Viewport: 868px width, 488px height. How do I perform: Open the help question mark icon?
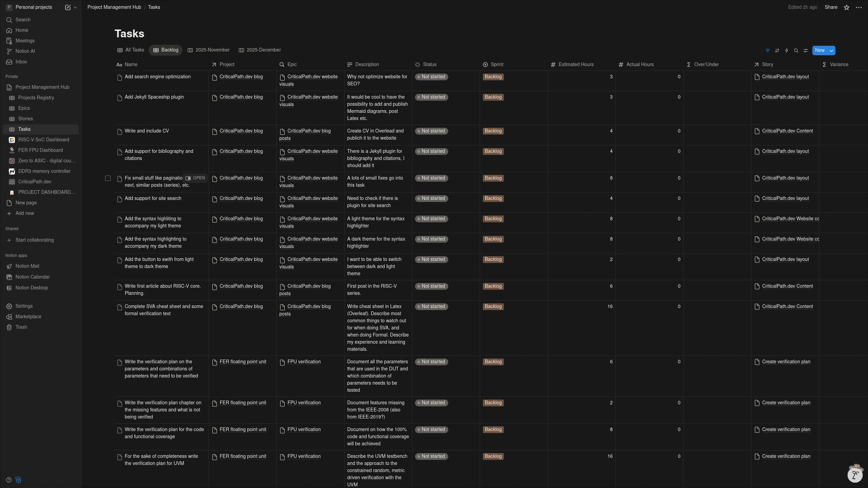pyautogui.click(x=9, y=480)
